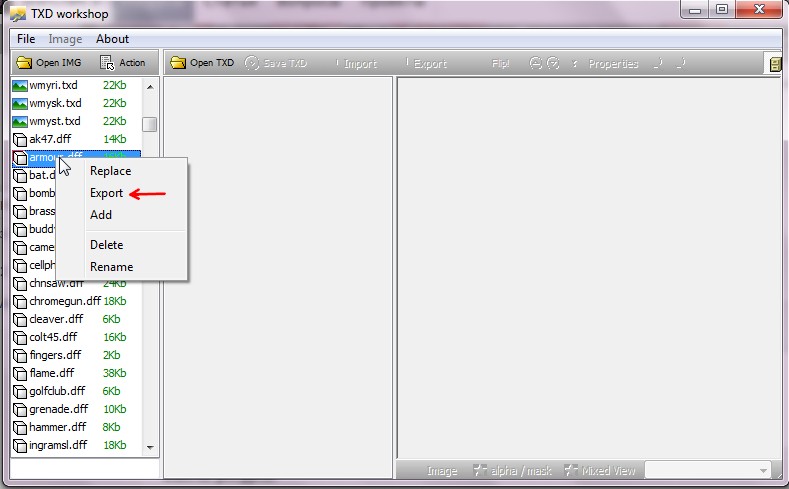
Task: Click the texture icon beside wmysk.txd
Action: [x=20, y=104]
